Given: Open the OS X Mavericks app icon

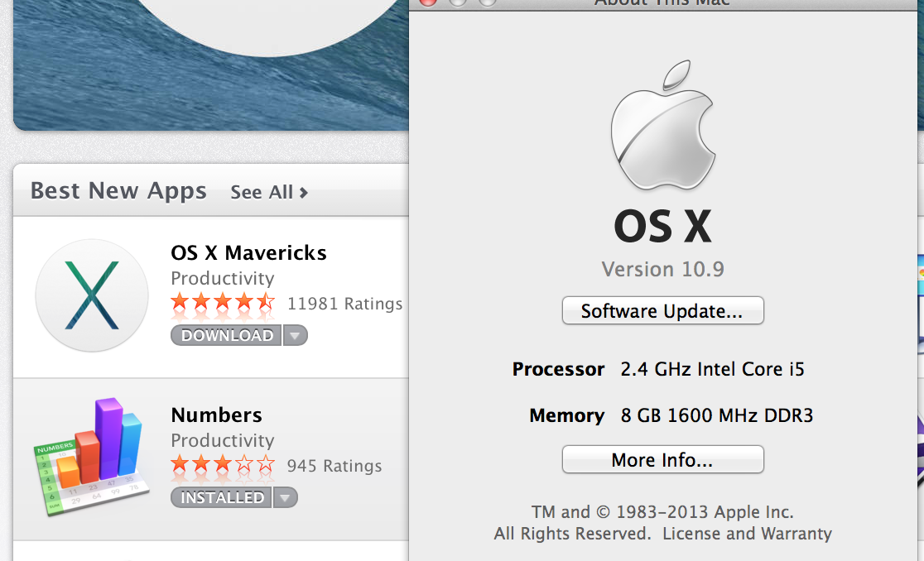Looking at the screenshot, I should [x=92, y=295].
